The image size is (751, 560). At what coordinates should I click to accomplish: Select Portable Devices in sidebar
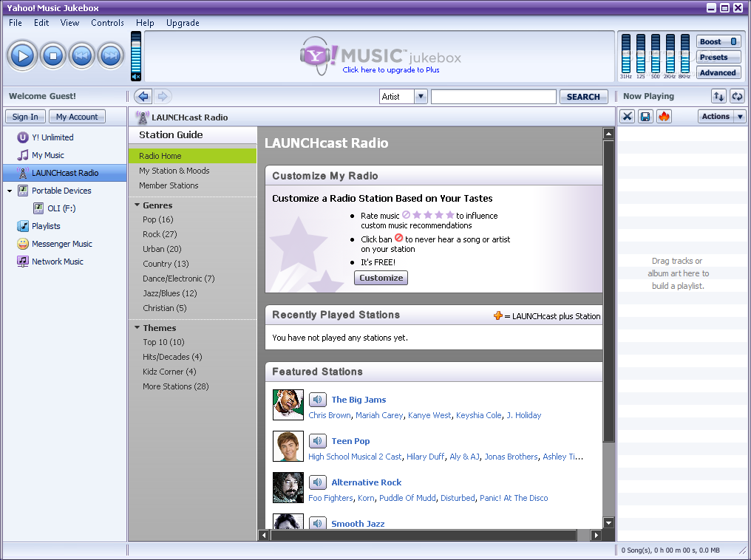click(x=61, y=191)
